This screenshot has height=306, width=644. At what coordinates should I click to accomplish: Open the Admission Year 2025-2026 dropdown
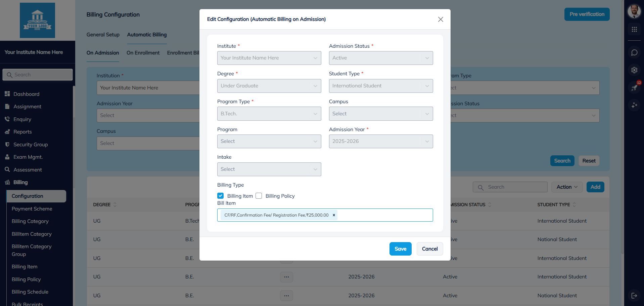coord(381,141)
